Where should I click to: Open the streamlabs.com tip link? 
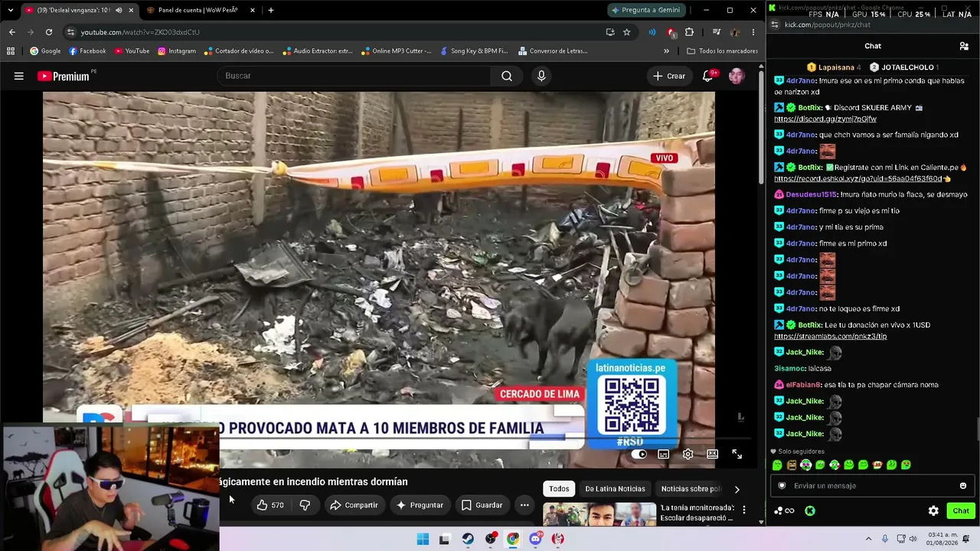pyautogui.click(x=831, y=337)
